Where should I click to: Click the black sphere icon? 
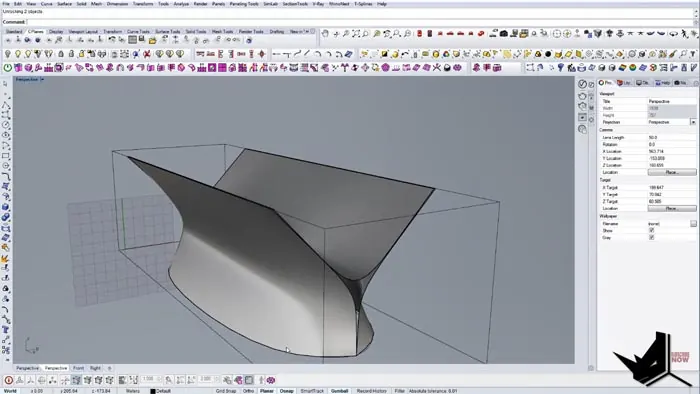point(548,54)
